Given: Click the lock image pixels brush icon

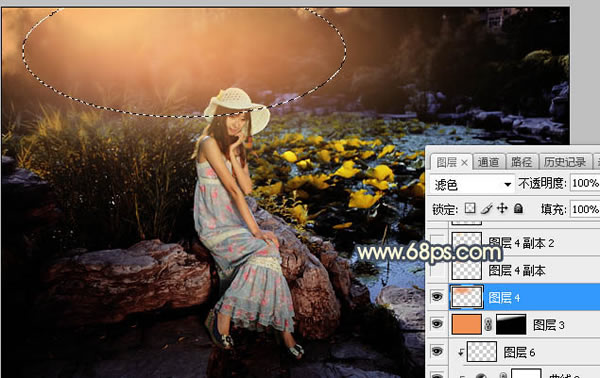Looking at the screenshot, I should (486, 209).
